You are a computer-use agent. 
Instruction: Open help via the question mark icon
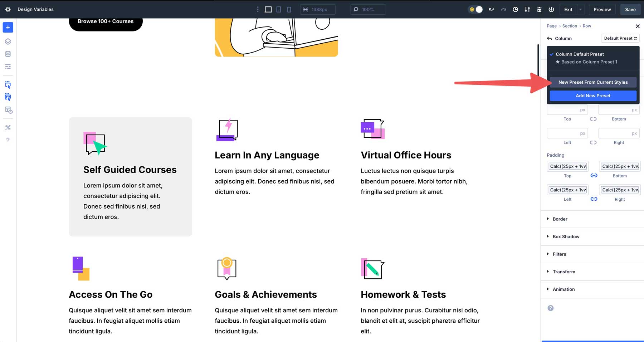(x=8, y=140)
